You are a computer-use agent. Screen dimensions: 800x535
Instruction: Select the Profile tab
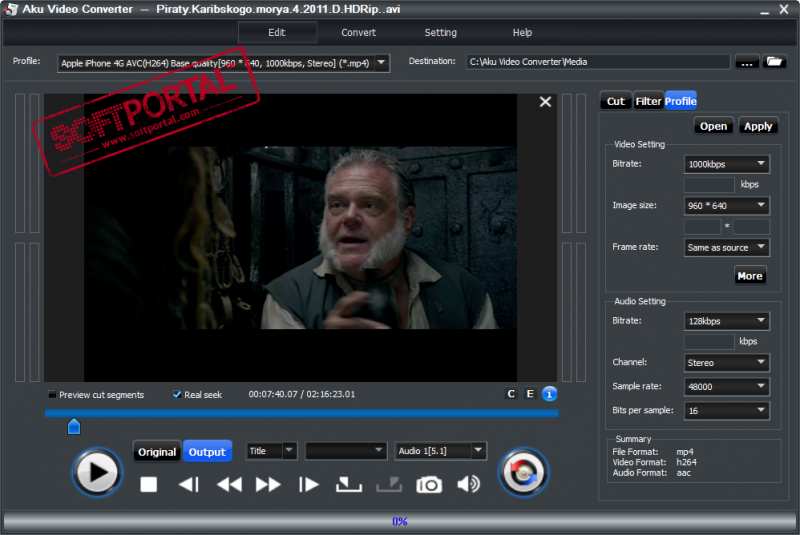[681, 101]
